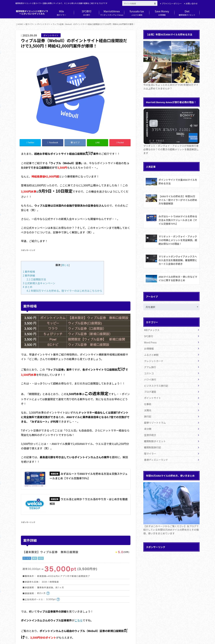Open the SFC修行 menu item
This screenshot has width=215, height=644.
click(x=86, y=13)
